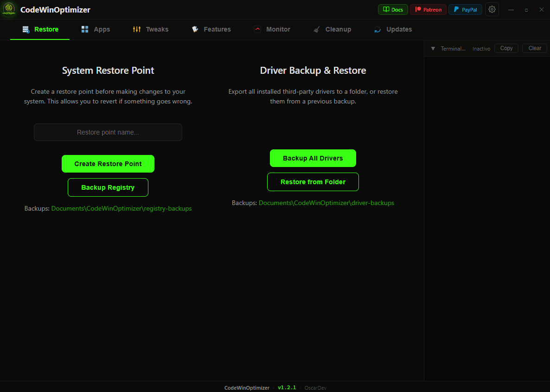Click the Monitor tab chart icon

257,30
